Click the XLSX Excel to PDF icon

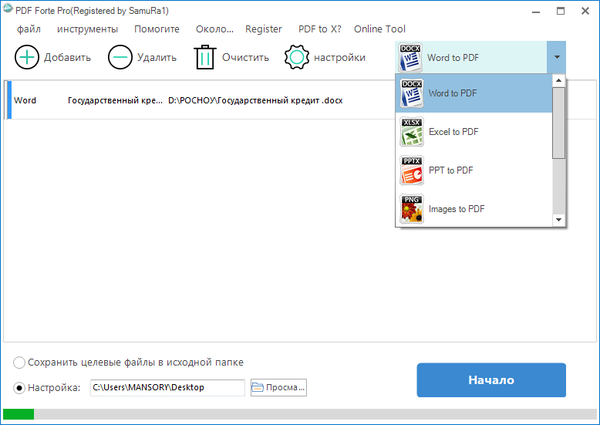click(411, 132)
